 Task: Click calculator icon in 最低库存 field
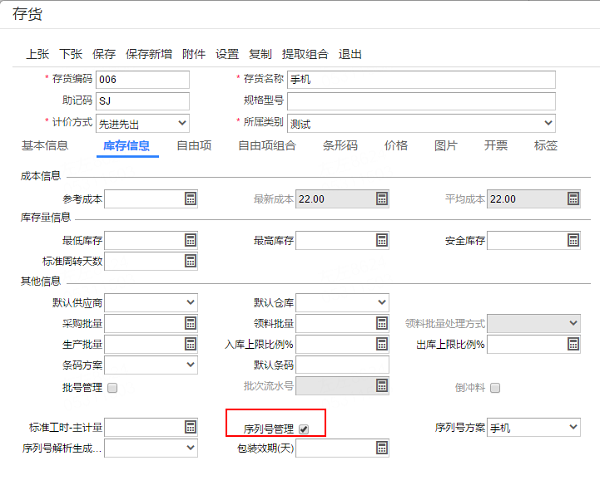[190, 240]
